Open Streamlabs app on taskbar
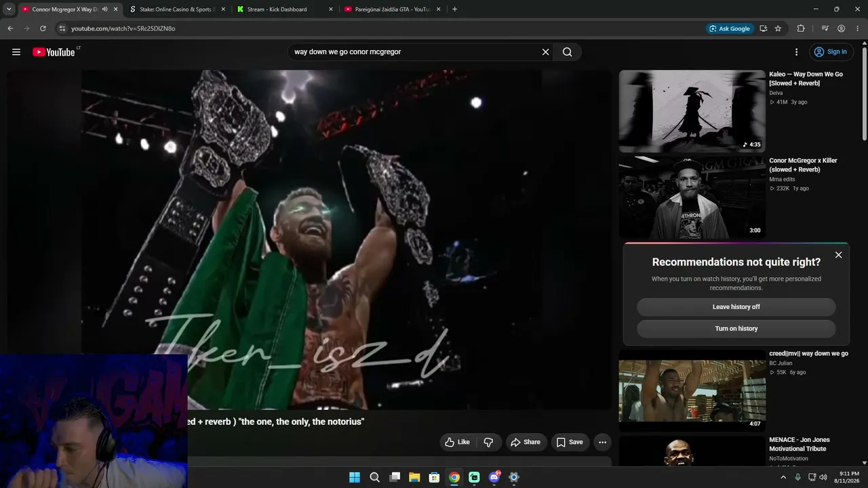This screenshot has height=488, width=868. coord(474,477)
